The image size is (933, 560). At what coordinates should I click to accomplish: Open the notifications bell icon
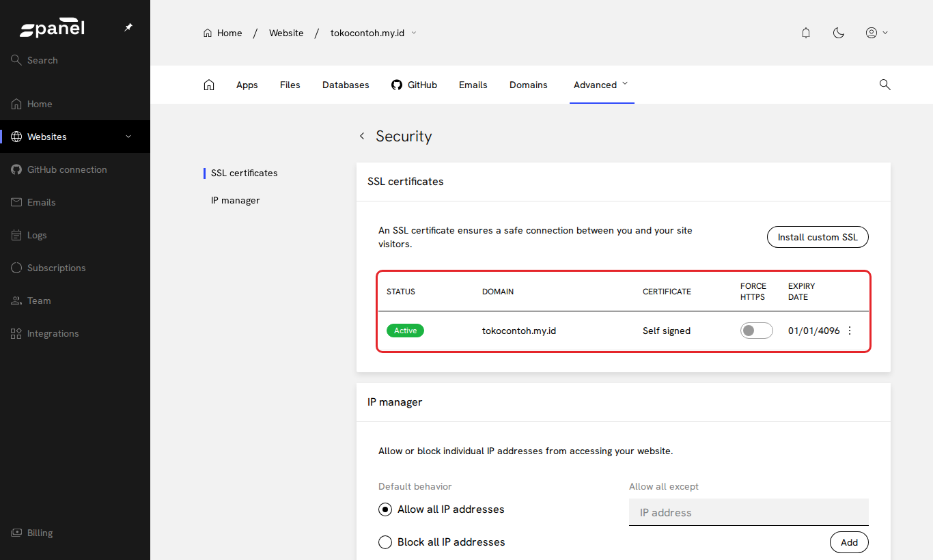point(806,33)
